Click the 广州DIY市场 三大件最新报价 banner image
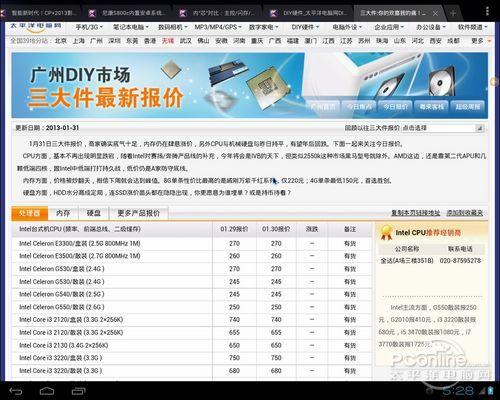500x400 pixels. click(250, 85)
